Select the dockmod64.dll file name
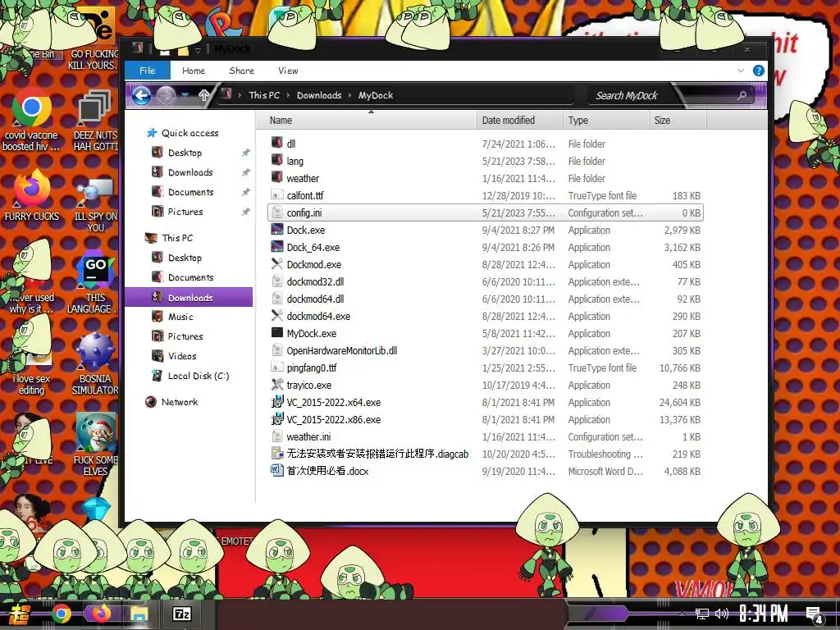 pyautogui.click(x=316, y=299)
